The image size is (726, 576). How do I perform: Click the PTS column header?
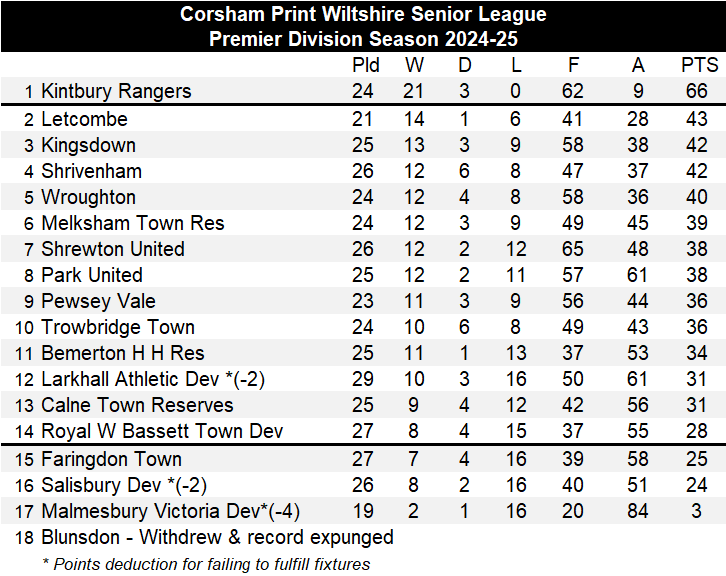699,65
